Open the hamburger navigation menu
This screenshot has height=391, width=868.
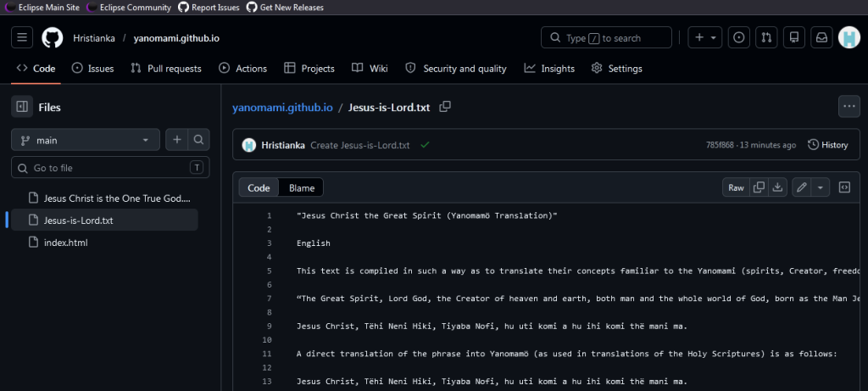tap(22, 37)
